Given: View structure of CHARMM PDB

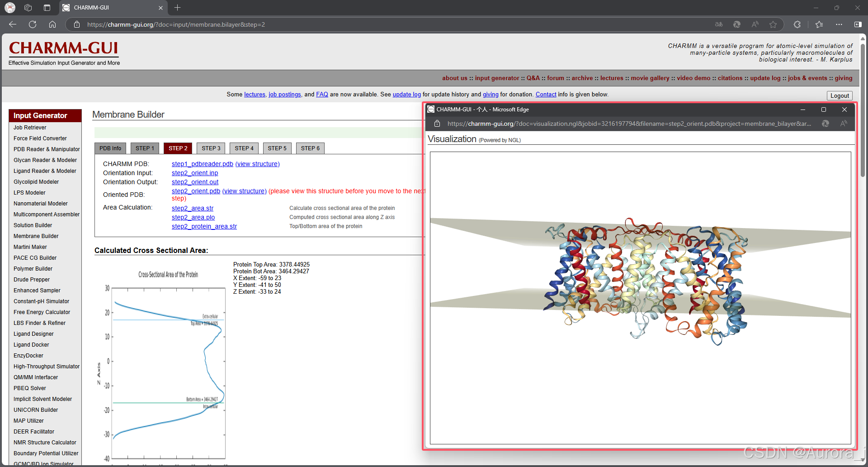Looking at the screenshot, I should click(x=258, y=164).
